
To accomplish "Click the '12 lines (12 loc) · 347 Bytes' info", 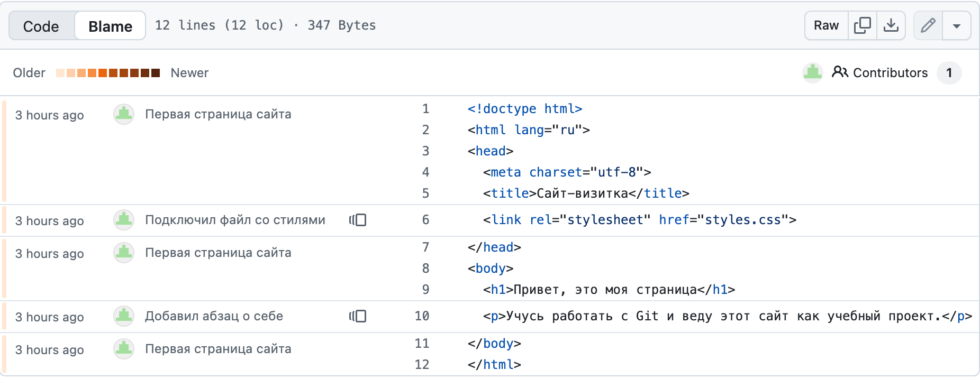I will pos(265,25).
